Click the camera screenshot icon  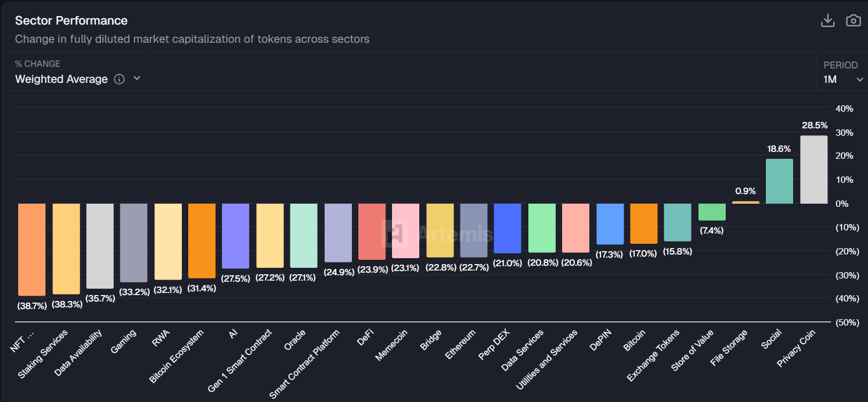click(x=854, y=20)
